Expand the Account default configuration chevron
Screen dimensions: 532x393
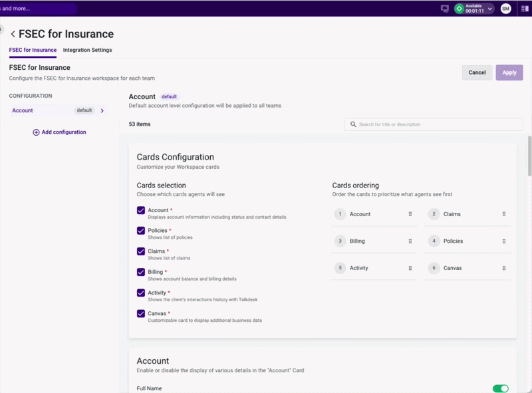[102, 110]
